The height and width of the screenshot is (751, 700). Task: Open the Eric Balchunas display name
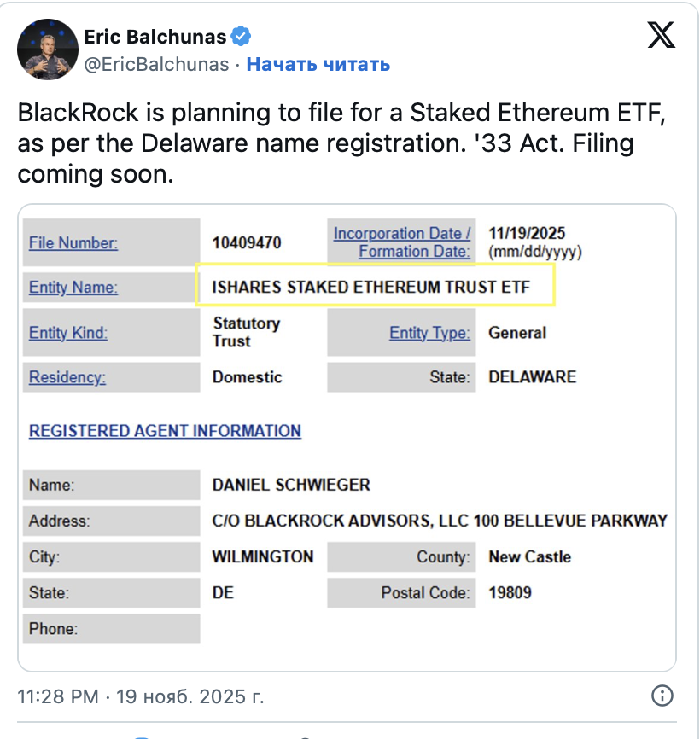pos(155,37)
